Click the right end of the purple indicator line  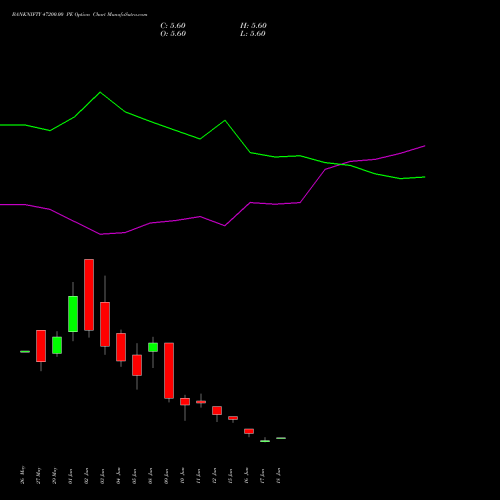pyautogui.click(x=424, y=146)
